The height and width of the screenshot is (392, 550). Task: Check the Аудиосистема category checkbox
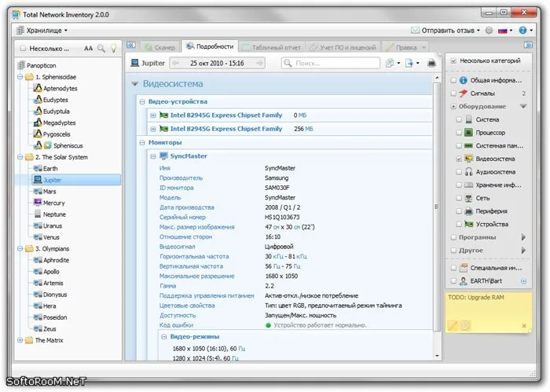(459, 172)
